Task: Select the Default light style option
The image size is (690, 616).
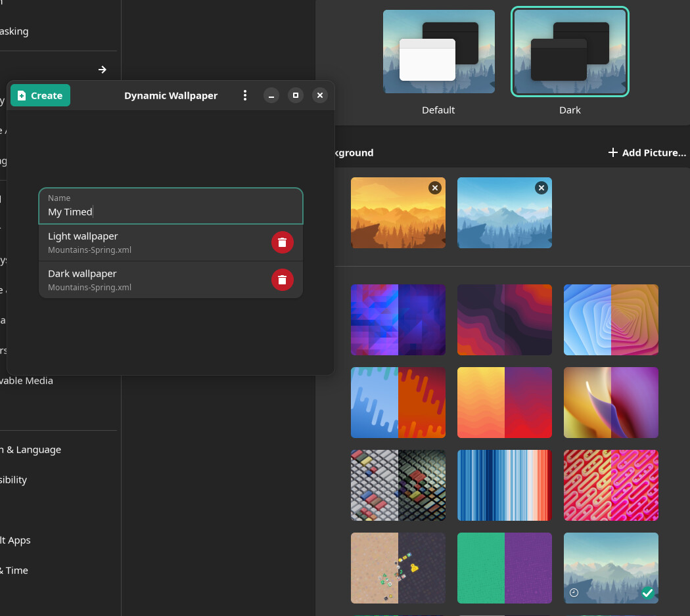Action: 438,53
